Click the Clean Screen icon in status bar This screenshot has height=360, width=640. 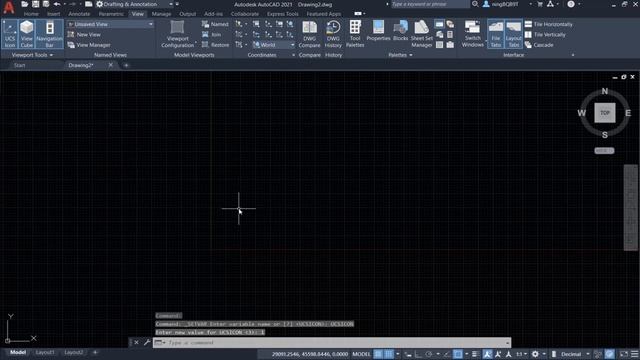[x=624, y=354]
